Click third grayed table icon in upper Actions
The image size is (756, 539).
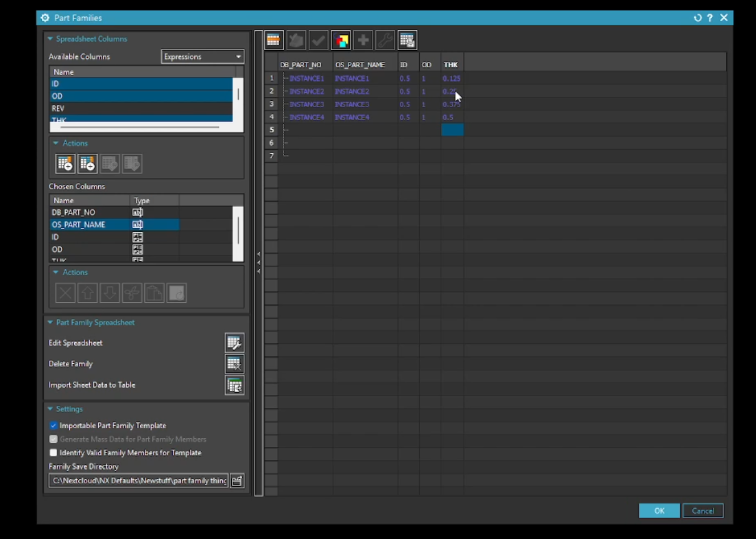click(110, 163)
